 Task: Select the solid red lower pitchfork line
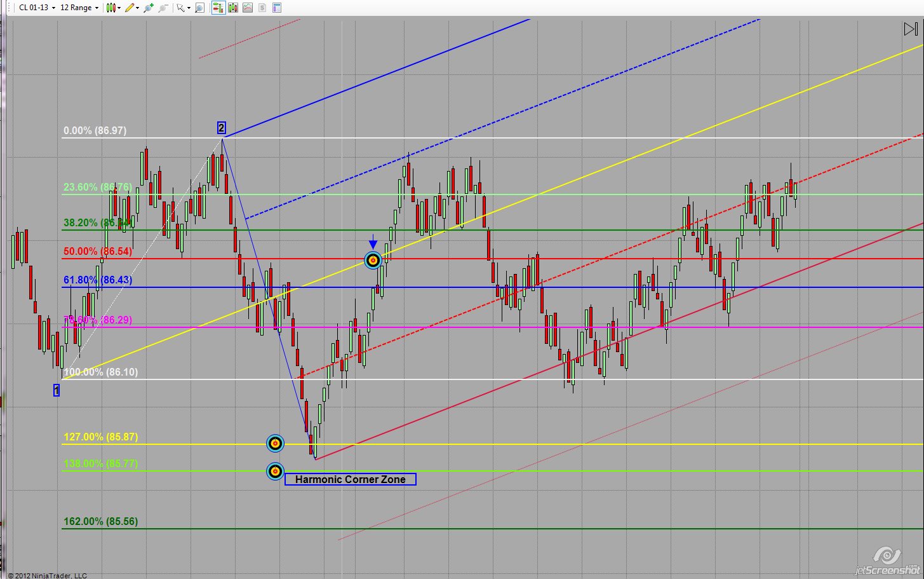619,341
